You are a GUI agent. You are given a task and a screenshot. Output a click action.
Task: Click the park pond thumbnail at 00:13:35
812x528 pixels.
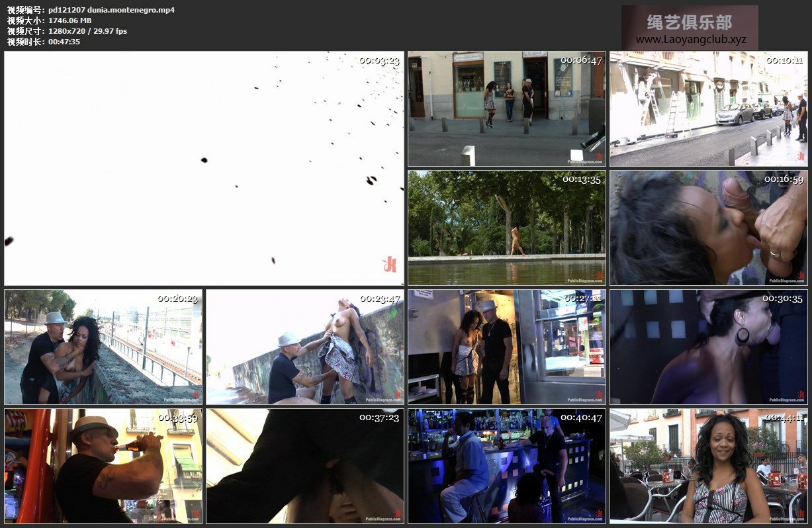(506, 228)
